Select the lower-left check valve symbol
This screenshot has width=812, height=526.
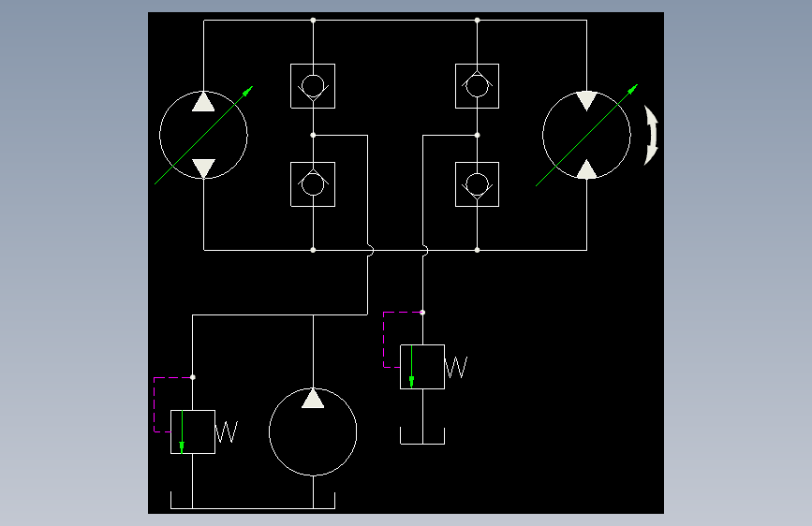[x=313, y=184]
